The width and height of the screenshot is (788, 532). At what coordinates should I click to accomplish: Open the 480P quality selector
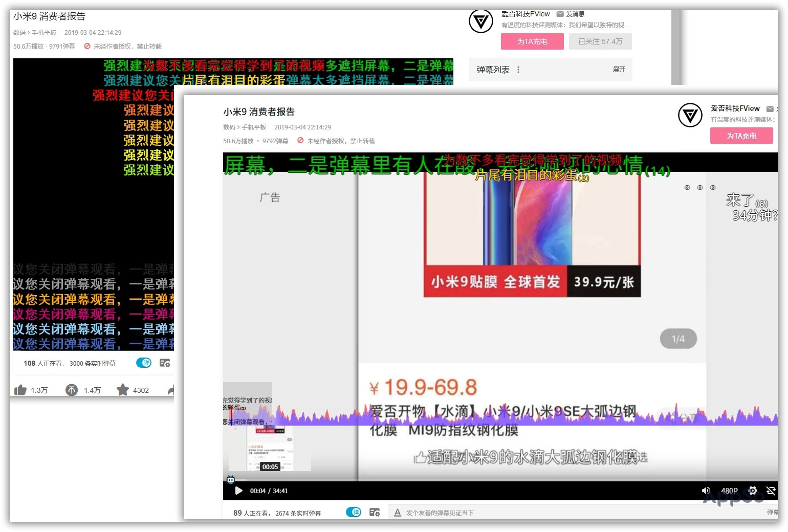[x=729, y=491]
